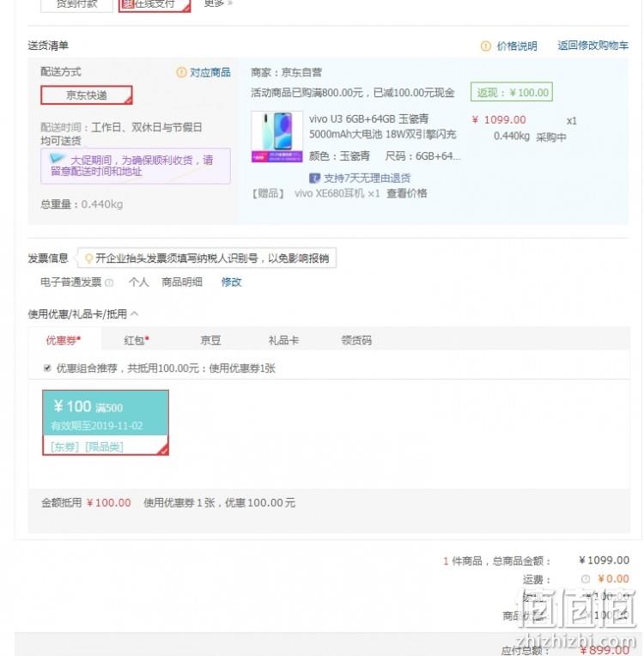644x656 pixels.
Task: Click the vivo U3 product thumbnail
Action: coord(277,137)
